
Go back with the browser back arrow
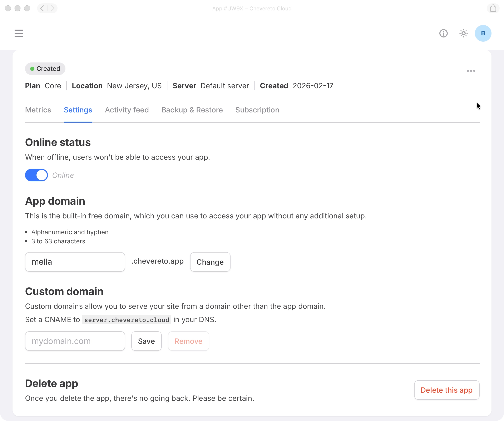pyautogui.click(x=42, y=8)
